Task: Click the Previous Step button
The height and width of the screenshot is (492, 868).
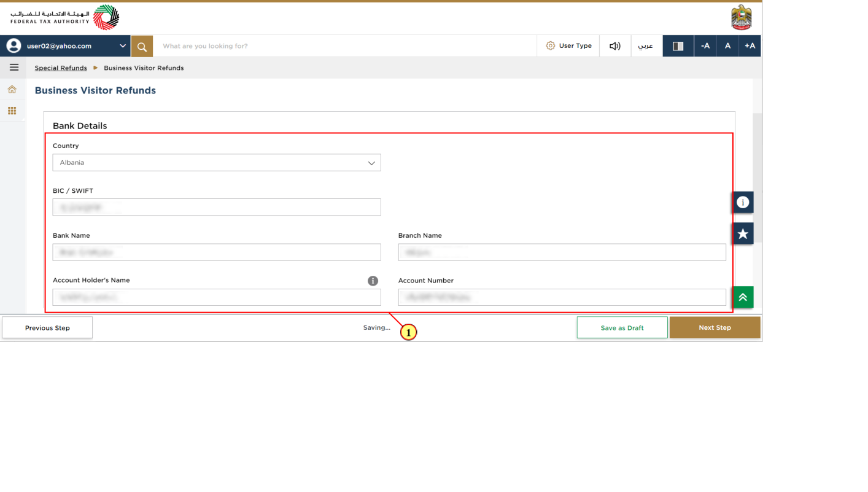Action: pos(47,328)
